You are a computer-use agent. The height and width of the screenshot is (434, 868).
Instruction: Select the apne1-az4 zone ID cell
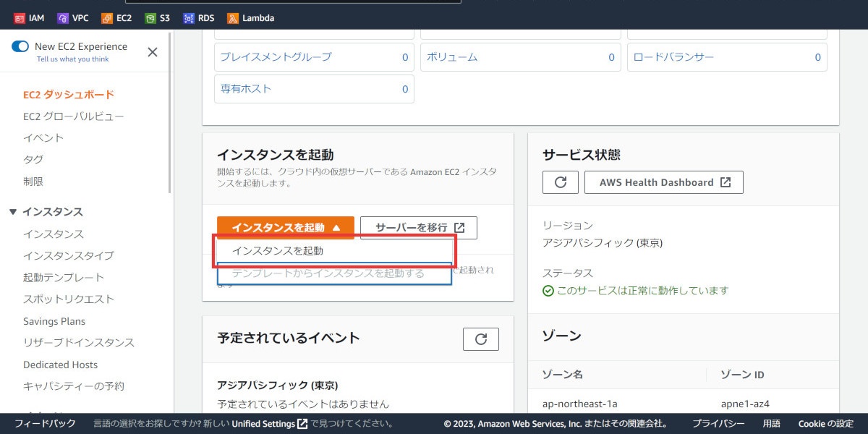coord(745,404)
